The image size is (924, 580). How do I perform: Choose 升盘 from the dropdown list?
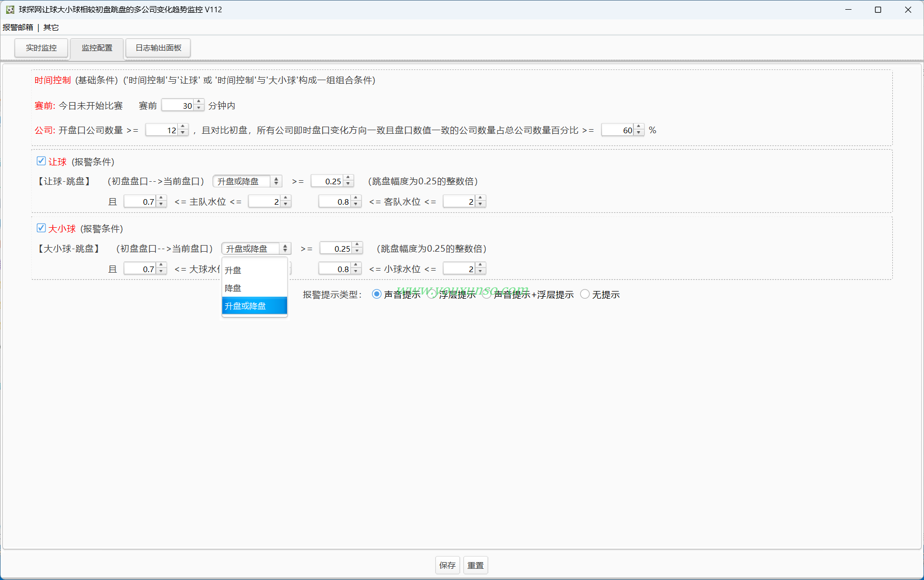(254, 270)
